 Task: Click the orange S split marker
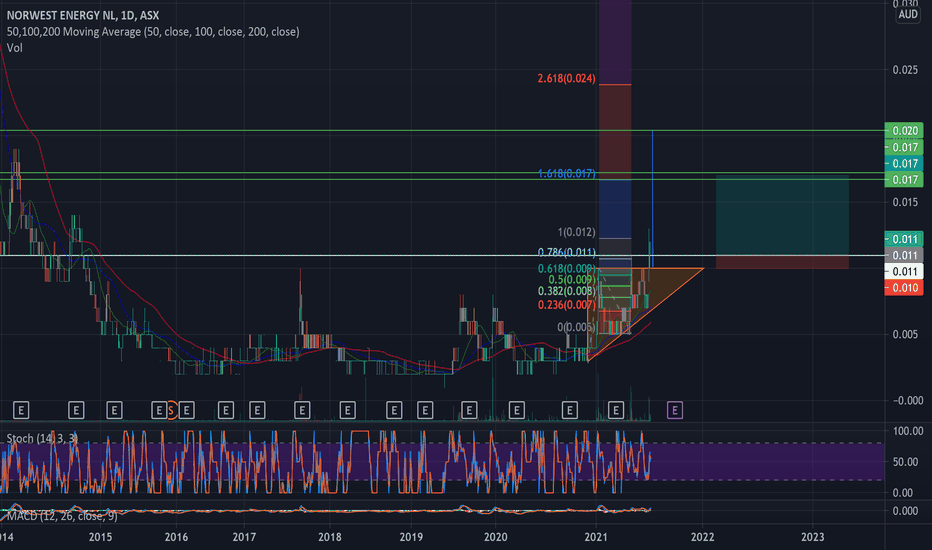click(x=171, y=410)
